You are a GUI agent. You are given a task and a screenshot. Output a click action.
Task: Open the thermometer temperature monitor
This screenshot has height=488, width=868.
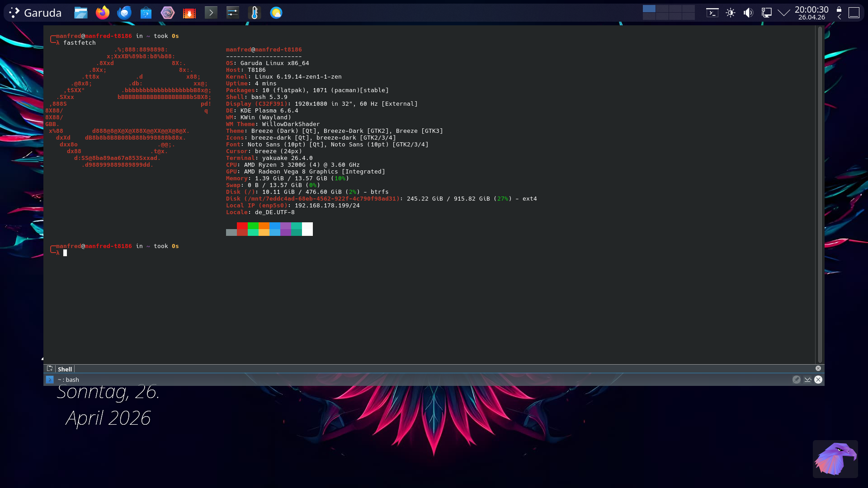(255, 13)
